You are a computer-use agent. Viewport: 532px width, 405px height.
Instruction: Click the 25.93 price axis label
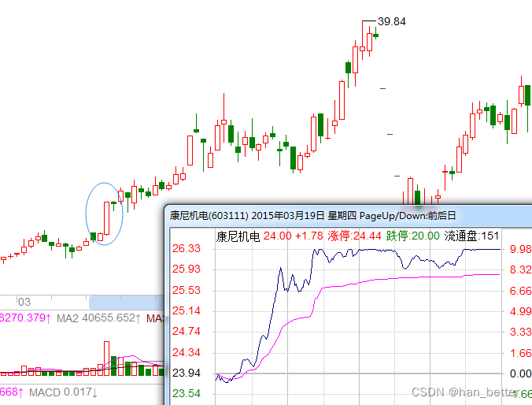[187, 269]
